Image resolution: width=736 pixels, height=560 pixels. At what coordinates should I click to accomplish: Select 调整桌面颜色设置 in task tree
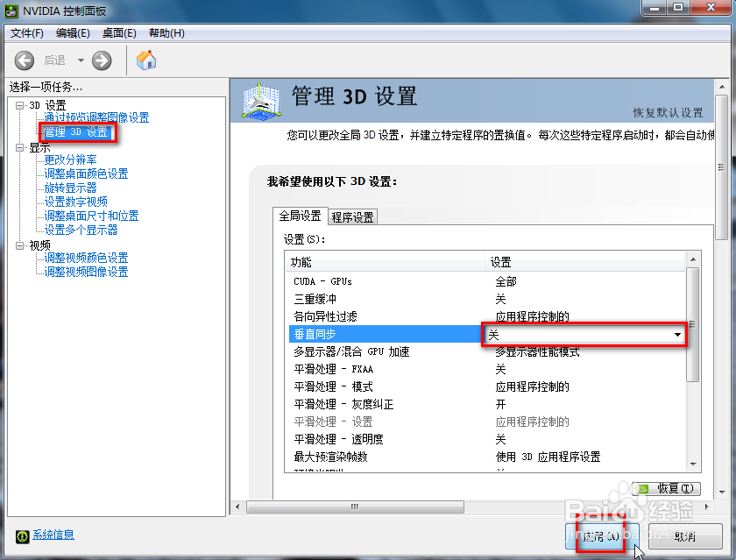86,174
